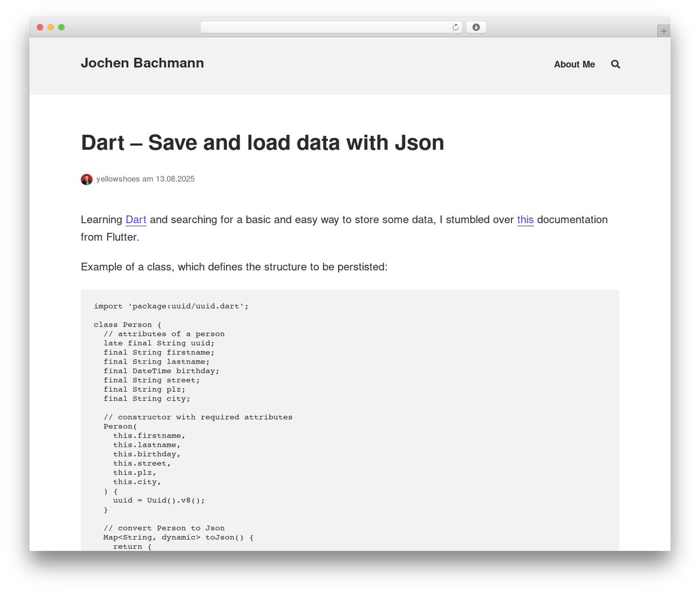This screenshot has width=700, height=593.
Task: Maximize the window with the green button
Action: click(61, 27)
